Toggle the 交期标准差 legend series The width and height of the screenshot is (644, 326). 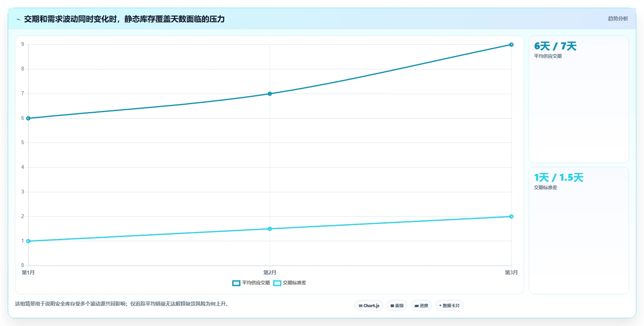(x=290, y=283)
